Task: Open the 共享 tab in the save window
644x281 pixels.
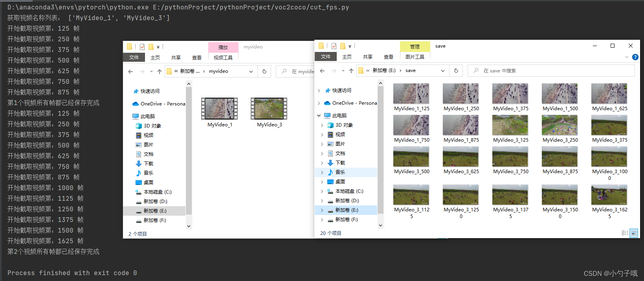Action: [368, 57]
